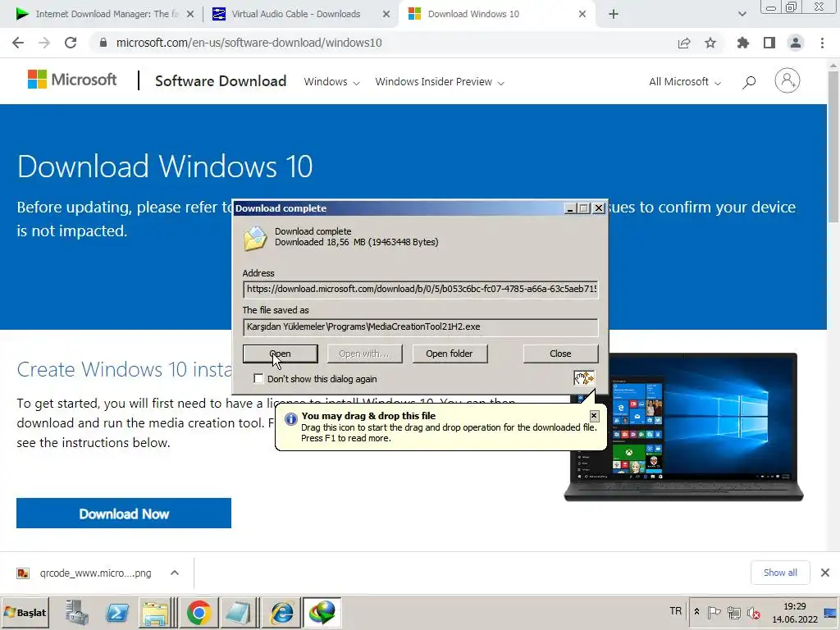Open the Chrome three-dot menu

[822, 43]
